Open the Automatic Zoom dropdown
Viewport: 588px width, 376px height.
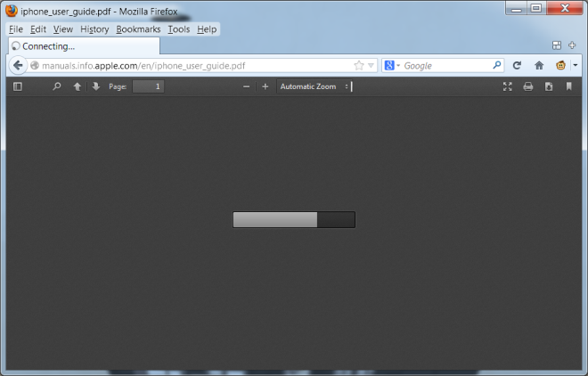pos(314,86)
